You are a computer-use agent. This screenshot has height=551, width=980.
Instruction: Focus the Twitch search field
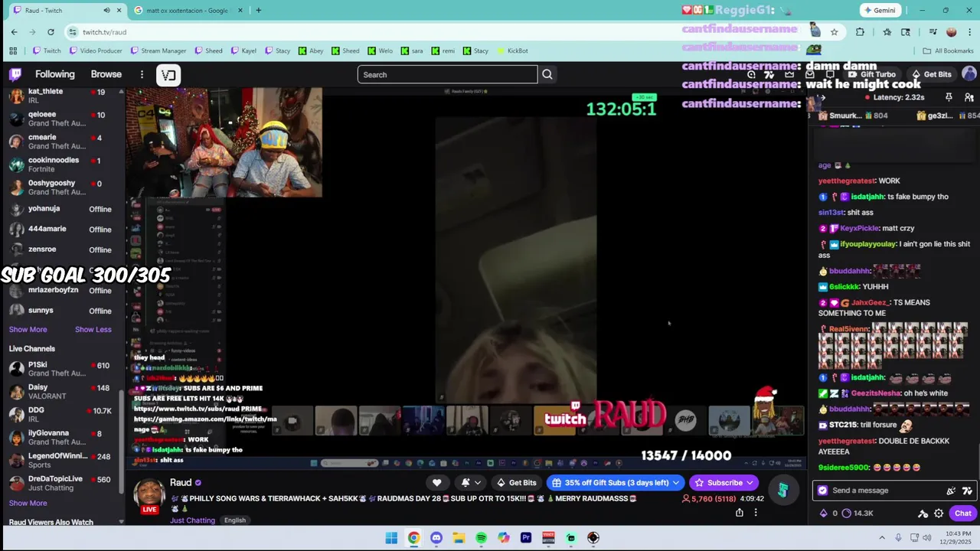pos(447,74)
